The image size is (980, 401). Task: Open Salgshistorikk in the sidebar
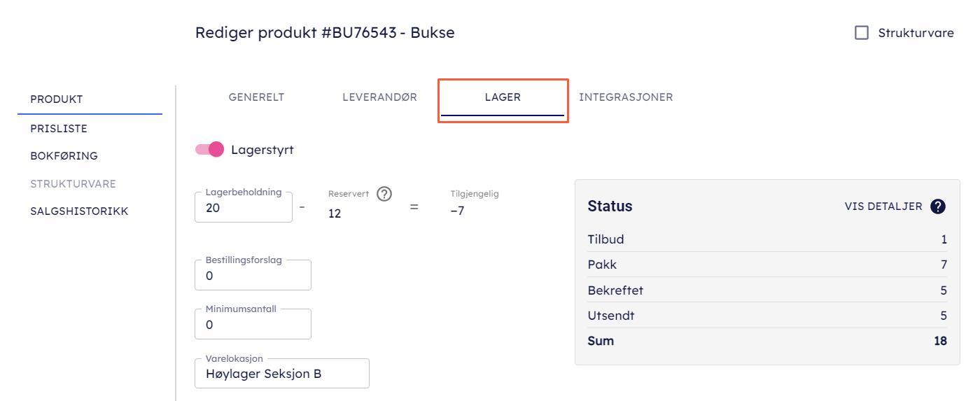click(x=79, y=211)
